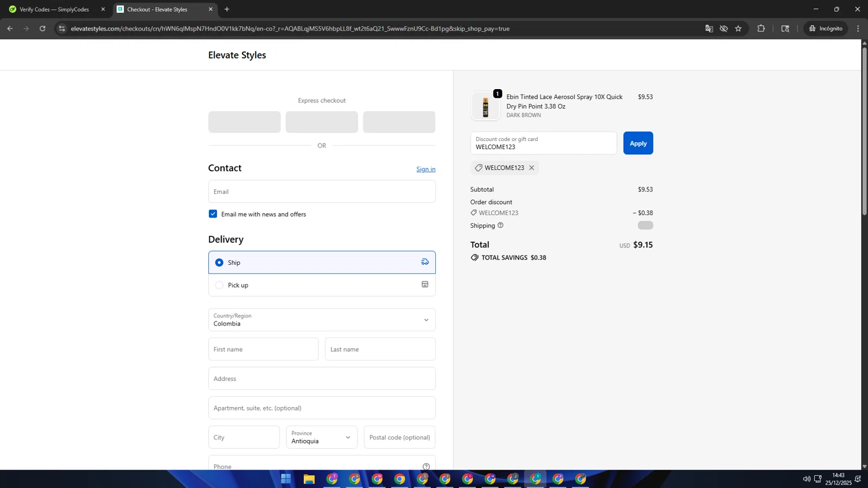Open the Shipping info help icon
The width and height of the screenshot is (868, 488).
coord(501,225)
